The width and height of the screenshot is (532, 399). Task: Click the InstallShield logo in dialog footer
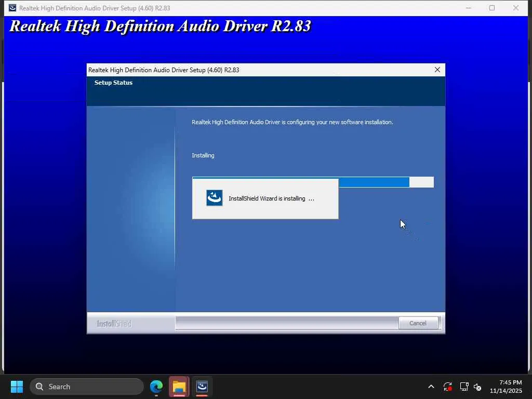coord(114,324)
